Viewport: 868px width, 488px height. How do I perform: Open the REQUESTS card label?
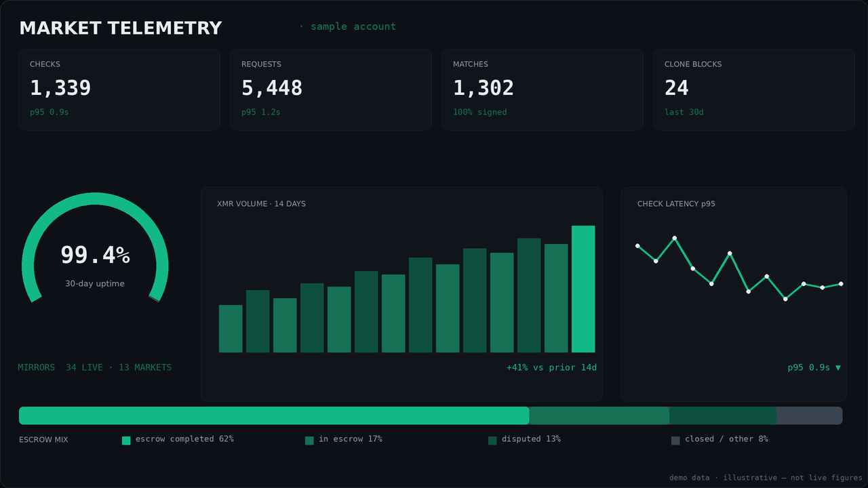tap(261, 64)
